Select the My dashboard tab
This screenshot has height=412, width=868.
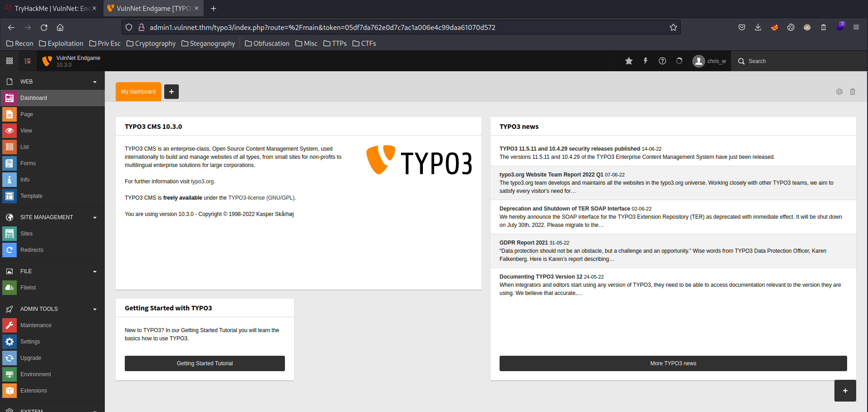138,92
